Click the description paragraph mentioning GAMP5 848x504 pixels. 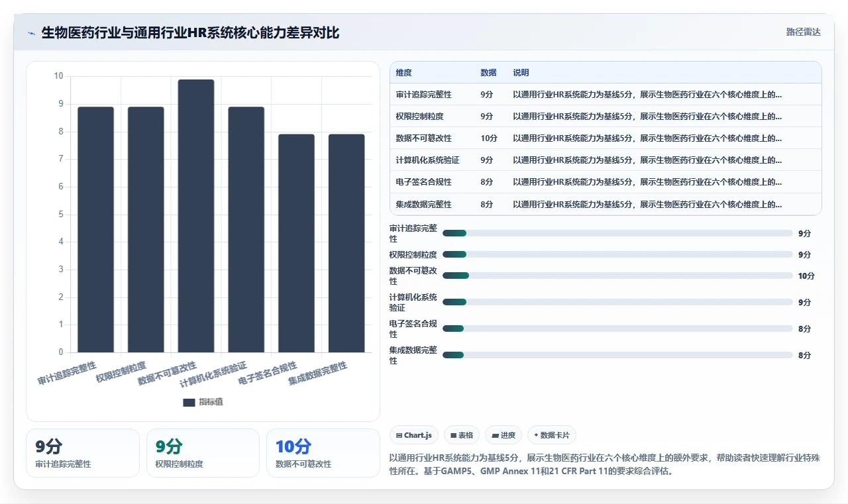[x=605, y=464]
